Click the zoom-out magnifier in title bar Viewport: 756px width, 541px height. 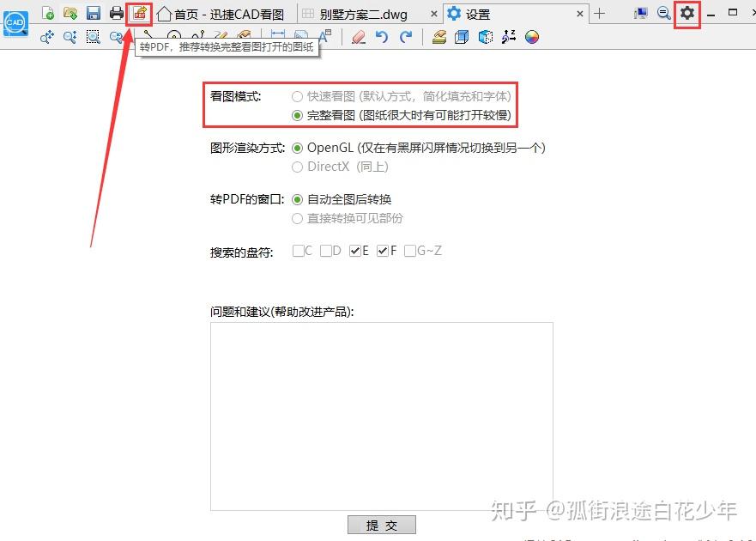point(664,13)
